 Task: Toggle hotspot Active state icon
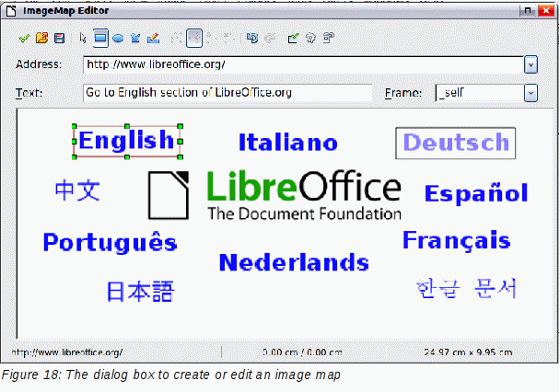pyautogui.click(x=293, y=38)
